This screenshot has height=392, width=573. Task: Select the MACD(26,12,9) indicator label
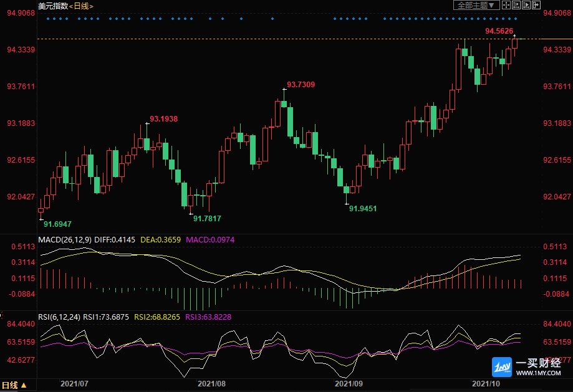[x=65, y=240]
